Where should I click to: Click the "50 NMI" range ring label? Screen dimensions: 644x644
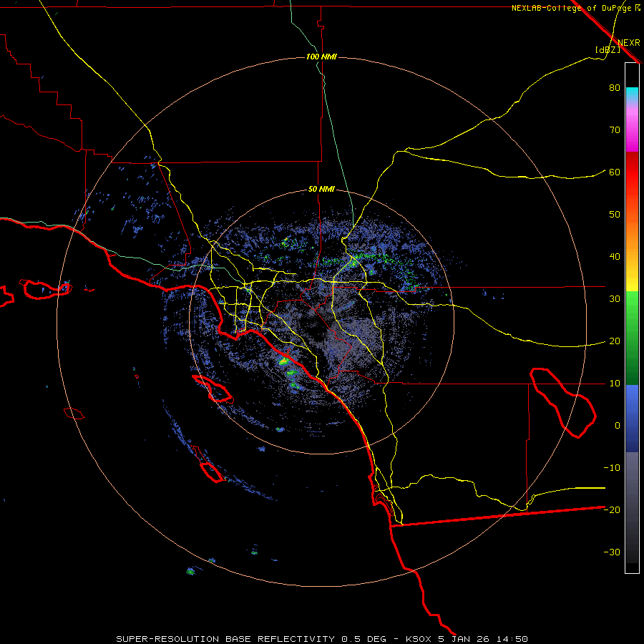pyautogui.click(x=321, y=190)
